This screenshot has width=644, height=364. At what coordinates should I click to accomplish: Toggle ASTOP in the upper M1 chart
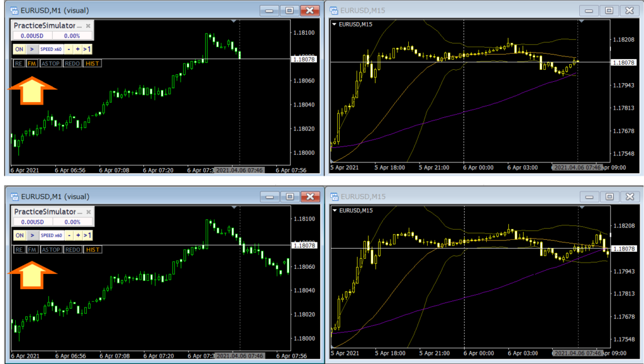click(50, 64)
